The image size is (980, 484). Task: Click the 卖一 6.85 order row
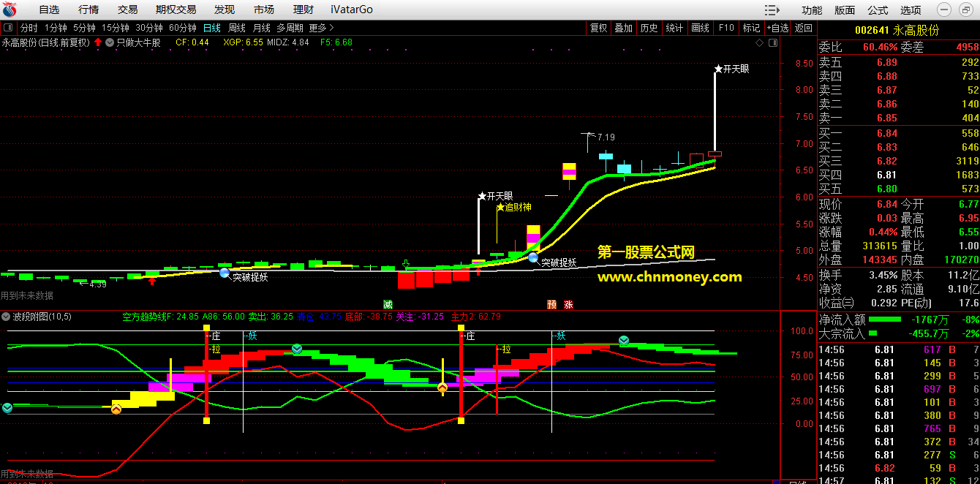click(898, 118)
